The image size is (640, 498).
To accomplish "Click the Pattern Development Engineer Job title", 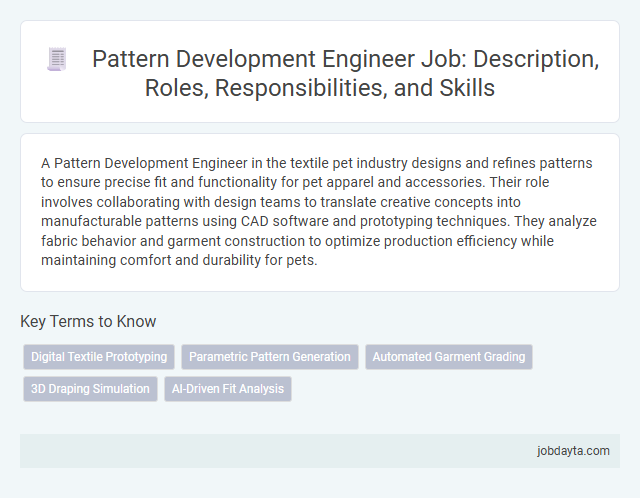I will 345,73.
